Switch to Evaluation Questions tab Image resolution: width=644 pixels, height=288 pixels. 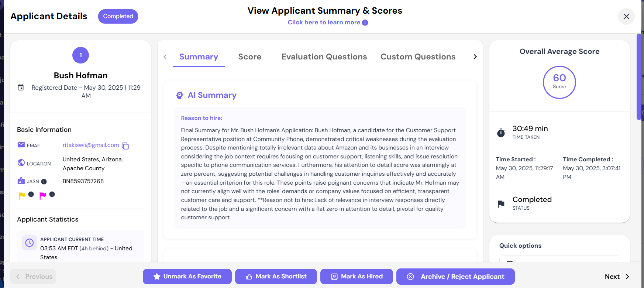point(324,57)
